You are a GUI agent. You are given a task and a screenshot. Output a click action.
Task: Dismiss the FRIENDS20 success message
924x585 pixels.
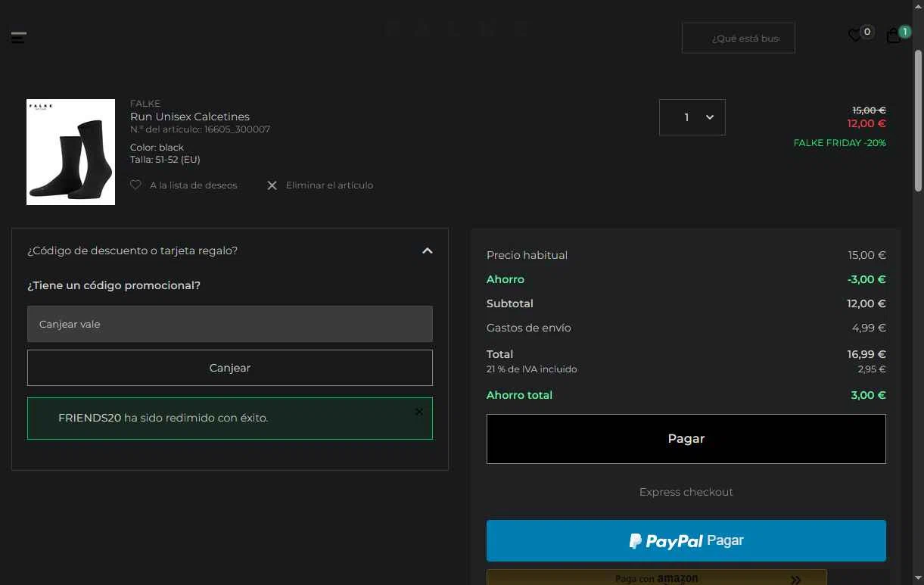coord(418,412)
